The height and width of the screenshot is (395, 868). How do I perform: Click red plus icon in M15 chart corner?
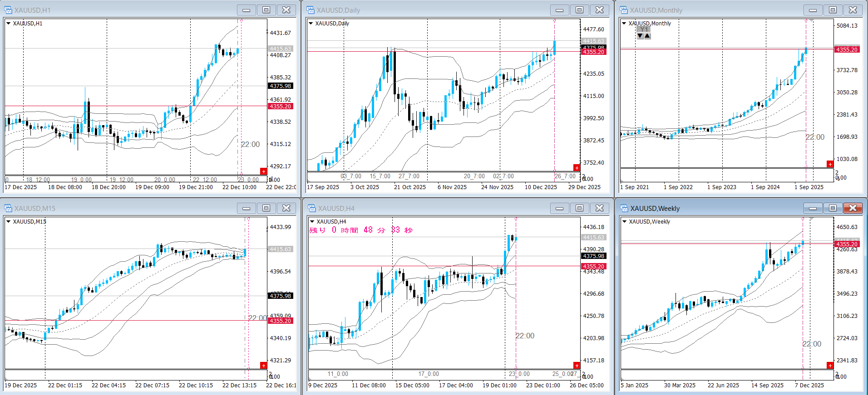(x=263, y=365)
